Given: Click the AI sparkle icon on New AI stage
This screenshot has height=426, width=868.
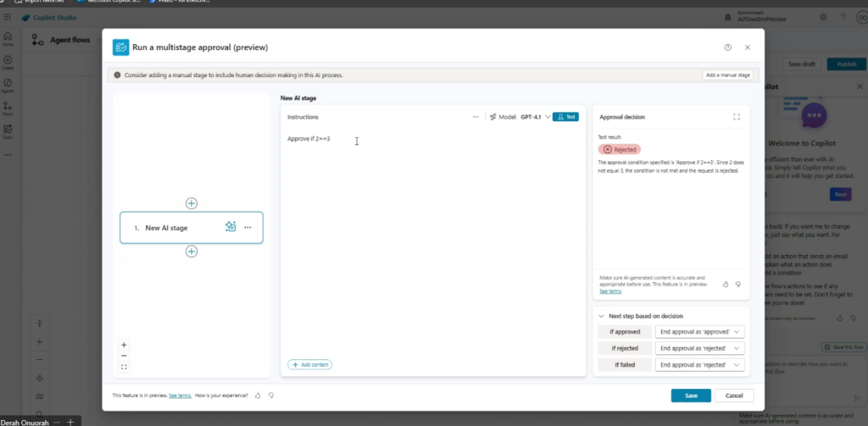Looking at the screenshot, I should pyautogui.click(x=231, y=227).
